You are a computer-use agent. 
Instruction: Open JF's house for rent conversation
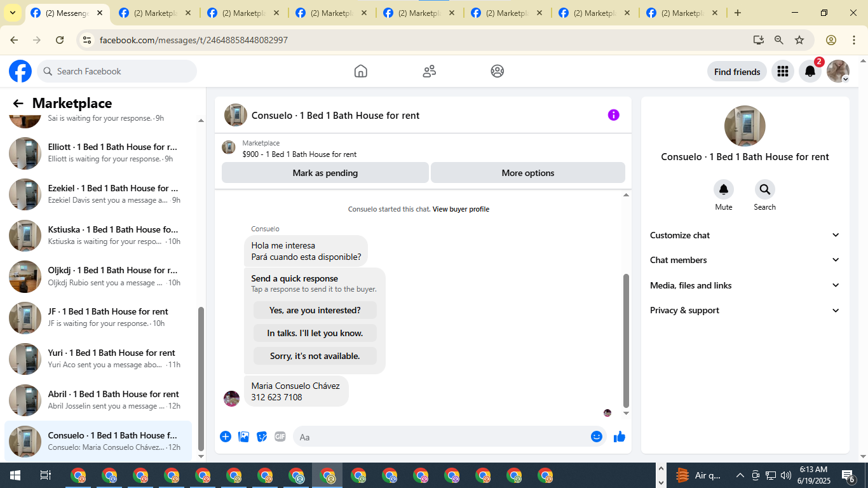pyautogui.click(x=98, y=318)
